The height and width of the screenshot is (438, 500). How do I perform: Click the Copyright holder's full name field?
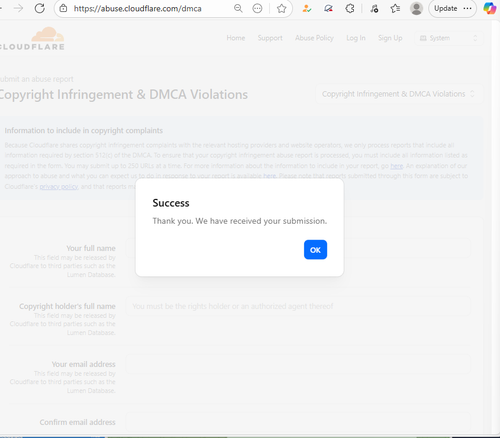(x=298, y=306)
